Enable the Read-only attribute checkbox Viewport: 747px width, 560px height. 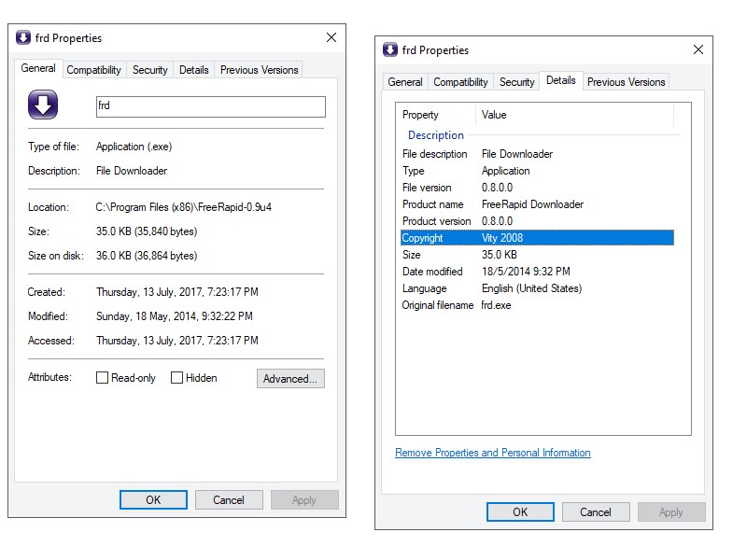(x=103, y=378)
